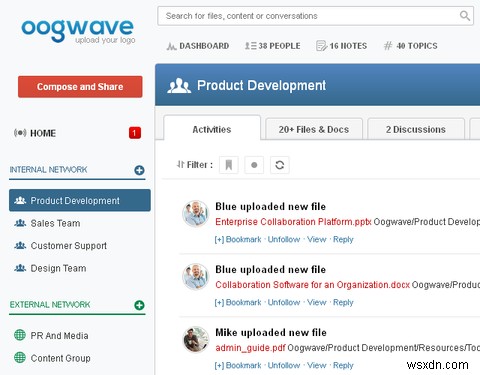The image size is (480, 375).
Task: Switch to the 2 Discussions tab
Action: click(416, 129)
